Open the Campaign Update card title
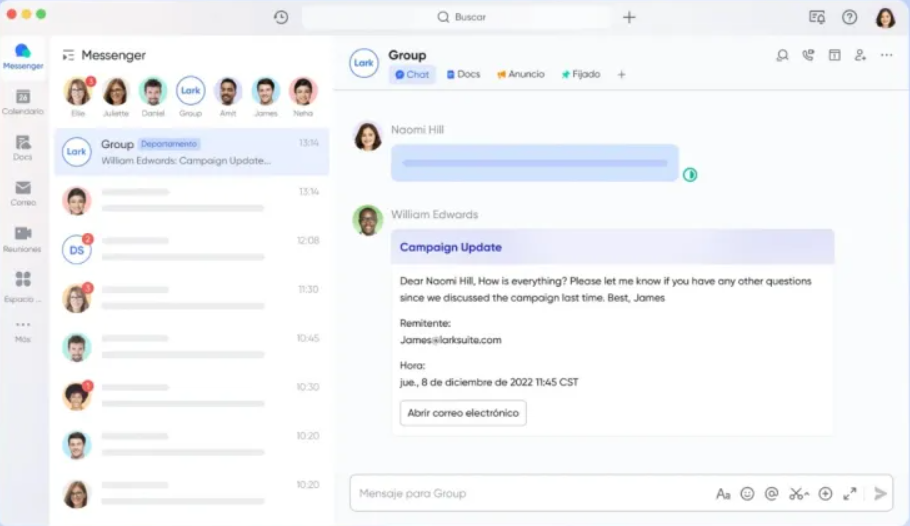910x526 pixels. pyautogui.click(x=450, y=247)
